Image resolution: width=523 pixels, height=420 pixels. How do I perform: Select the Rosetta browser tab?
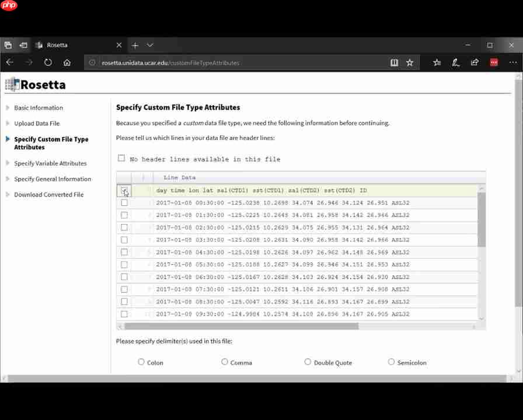79,45
